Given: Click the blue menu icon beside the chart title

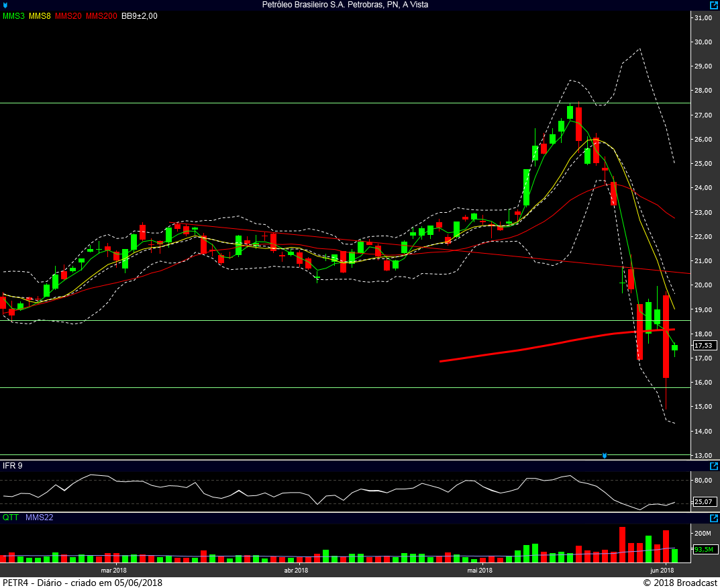Looking at the screenshot, I should (x=5, y=5).
